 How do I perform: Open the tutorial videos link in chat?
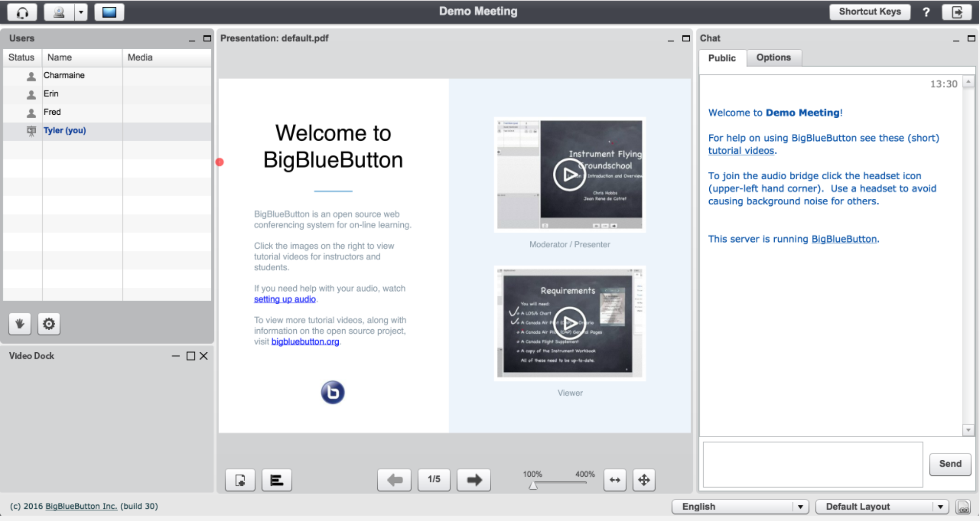tap(741, 150)
